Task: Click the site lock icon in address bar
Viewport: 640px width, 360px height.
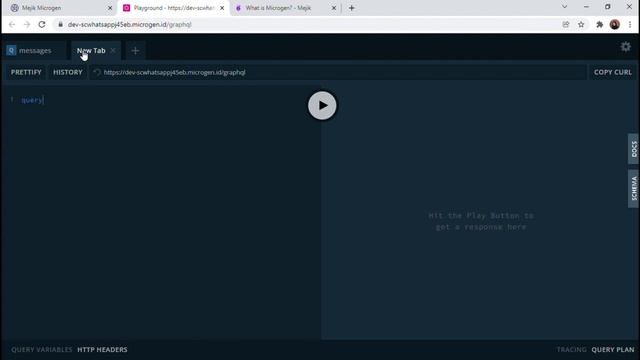Action: coord(60,24)
